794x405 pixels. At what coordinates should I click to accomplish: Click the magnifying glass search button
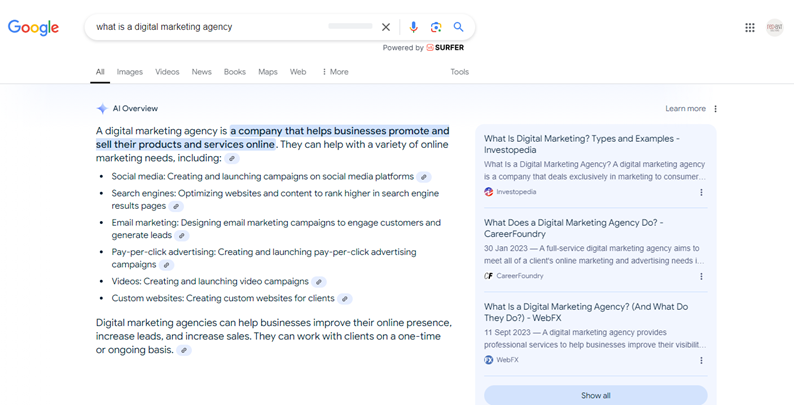[x=458, y=27]
